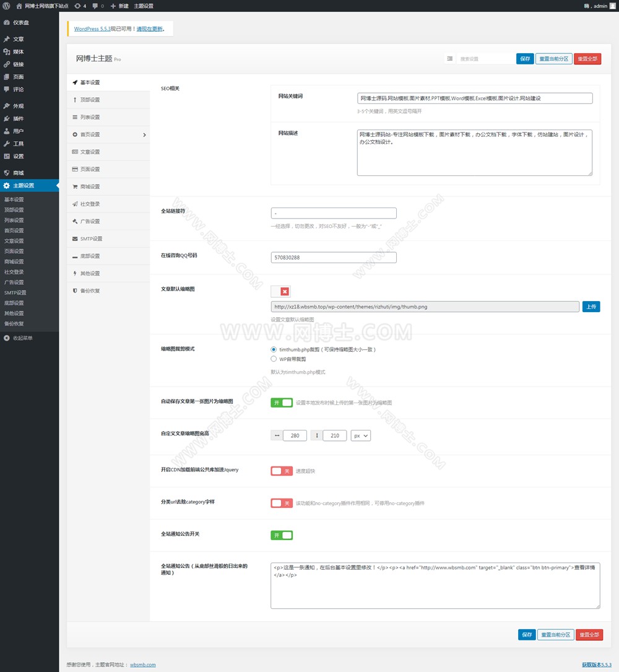Collapse the sidebar with 收起菜单 arrow icon
Viewport: 619px width, 672px height.
tap(6, 338)
